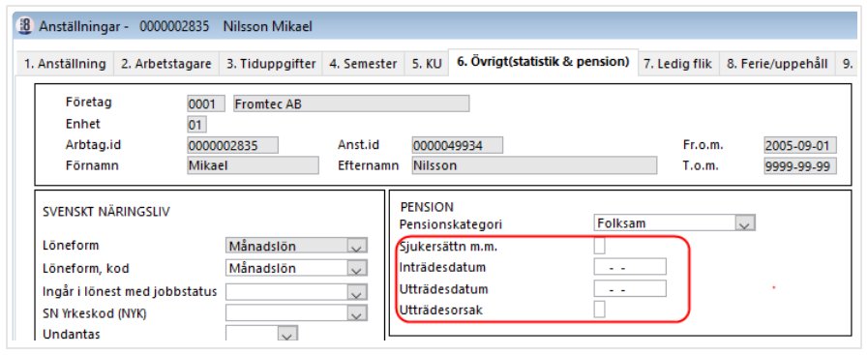Click the Sjukersättn m.m. box
The width and height of the screenshot is (868, 355).
click(x=599, y=246)
